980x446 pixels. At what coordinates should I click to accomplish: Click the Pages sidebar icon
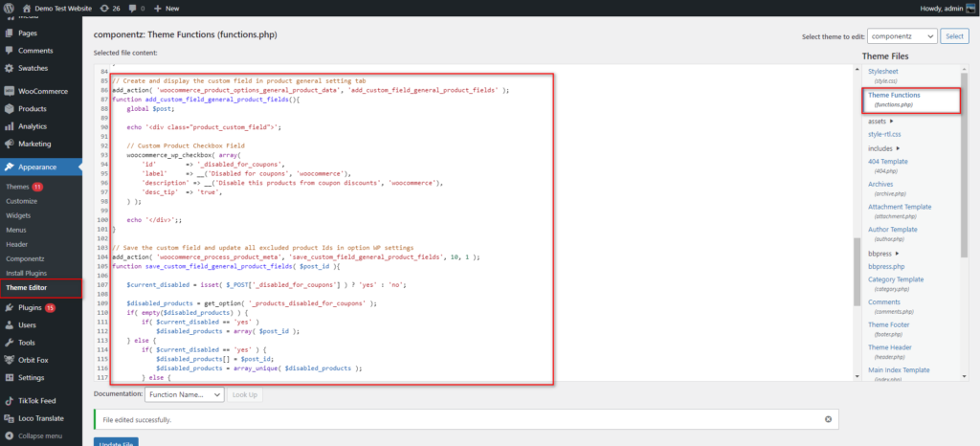10,33
